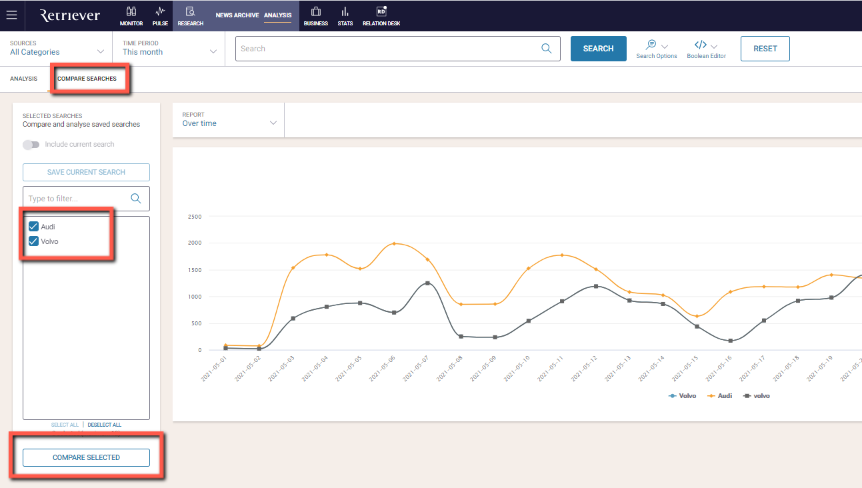Open Search Options

[656, 49]
